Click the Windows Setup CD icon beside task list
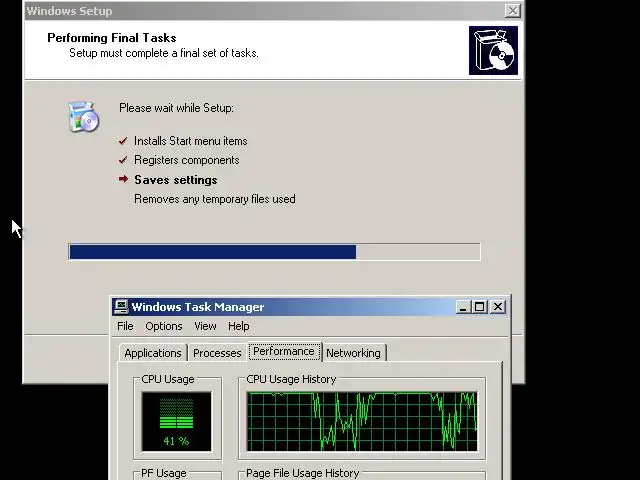Screen dimensions: 640x480 tap(84, 117)
